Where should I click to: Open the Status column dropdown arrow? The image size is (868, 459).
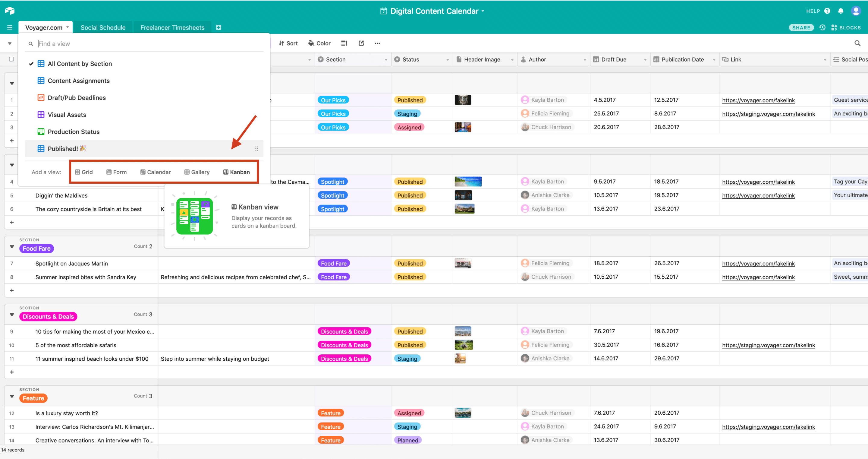(x=448, y=60)
